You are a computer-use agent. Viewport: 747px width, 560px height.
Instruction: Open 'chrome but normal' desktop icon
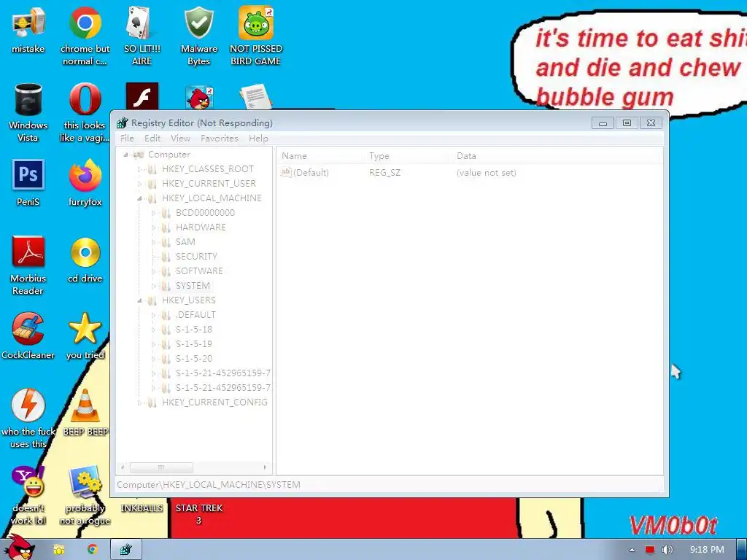tap(85, 36)
